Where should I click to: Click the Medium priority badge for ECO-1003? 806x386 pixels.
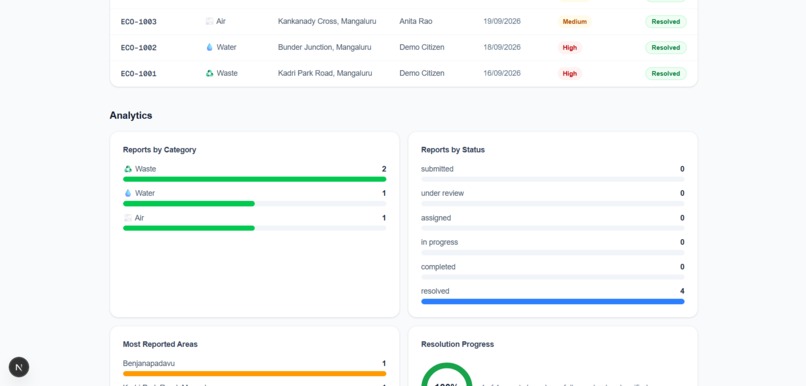(x=575, y=22)
